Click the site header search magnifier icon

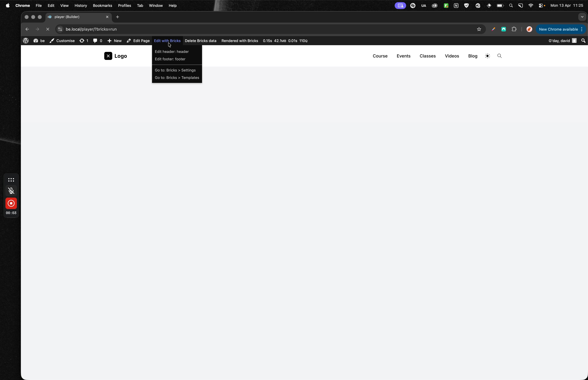[499, 56]
